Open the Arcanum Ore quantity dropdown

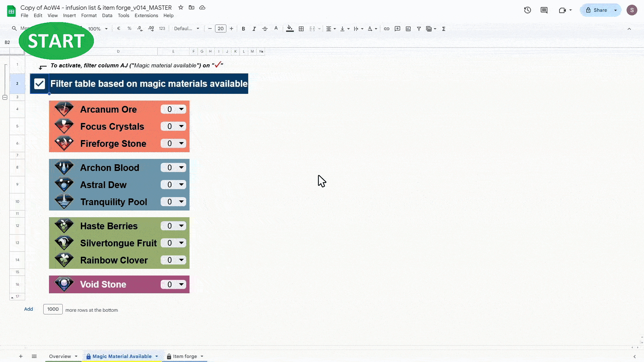(181, 109)
